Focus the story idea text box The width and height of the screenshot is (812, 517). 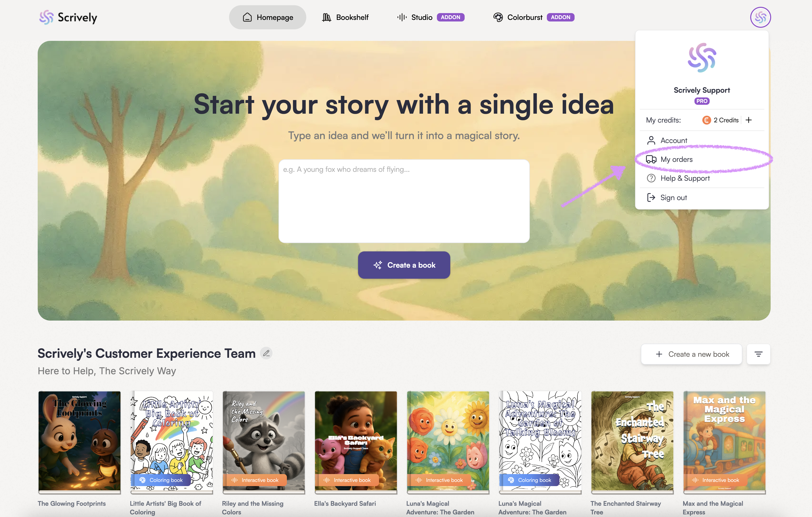point(404,201)
